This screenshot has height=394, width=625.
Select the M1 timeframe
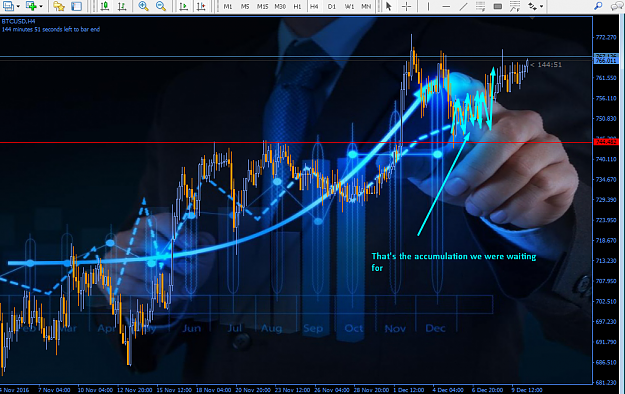pyautogui.click(x=228, y=6)
